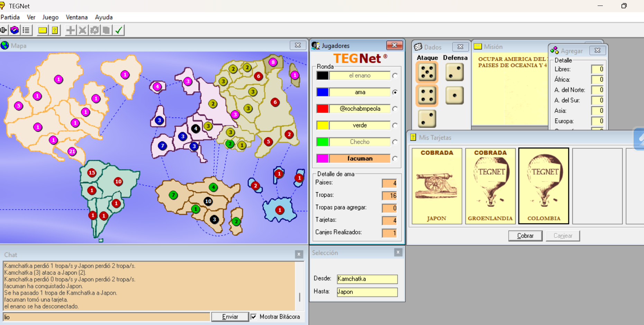Viewport: 644px width, 325px height.
Task: Toggle the Mostrar Bitácora checkbox
Action: 254,317
